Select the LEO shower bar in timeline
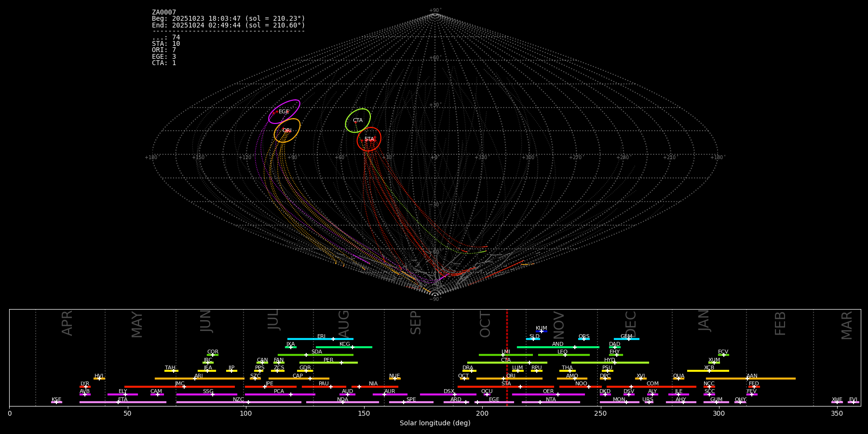 pyautogui.click(x=563, y=355)
